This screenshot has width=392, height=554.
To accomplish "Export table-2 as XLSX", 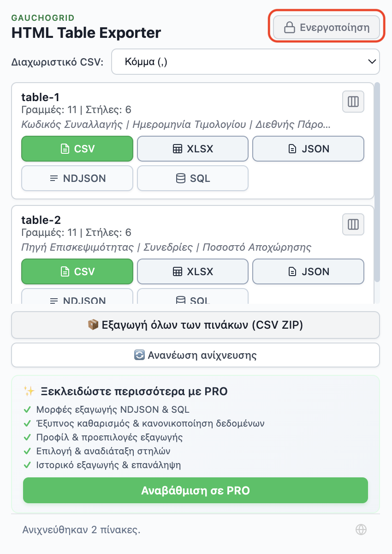I will [193, 271].
